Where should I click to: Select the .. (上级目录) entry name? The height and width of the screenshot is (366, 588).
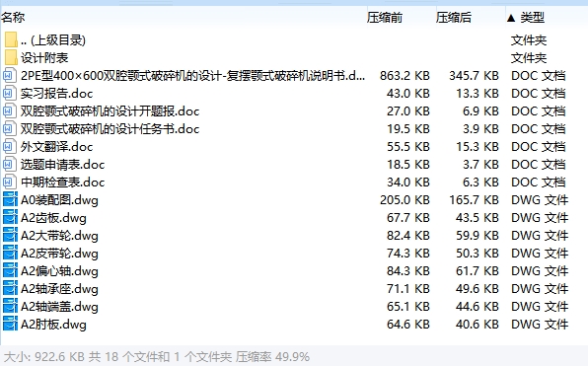pyautogui.click(x=53, y=39)
